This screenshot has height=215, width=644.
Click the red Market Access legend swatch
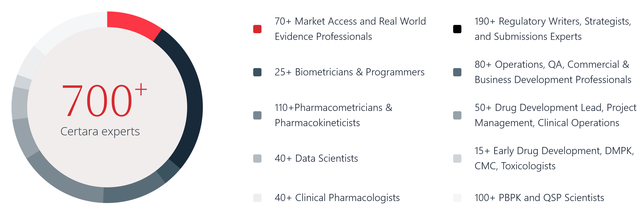tap(257, 29)
